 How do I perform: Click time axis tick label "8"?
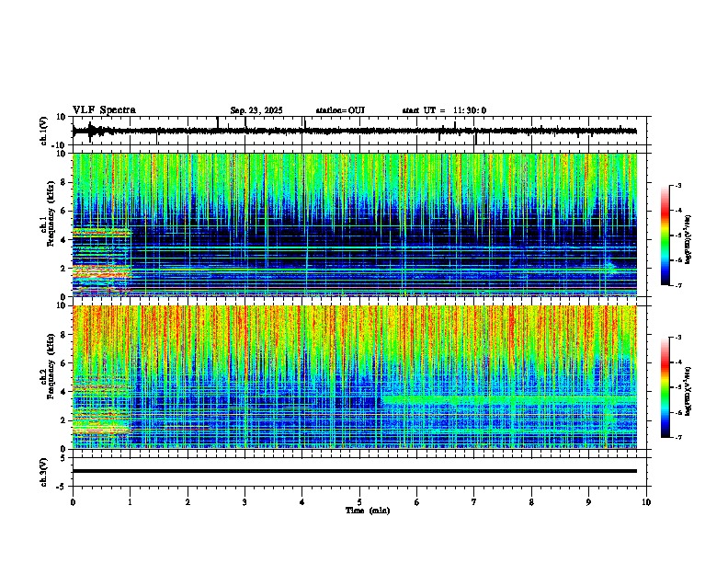(x=531, y=502)
